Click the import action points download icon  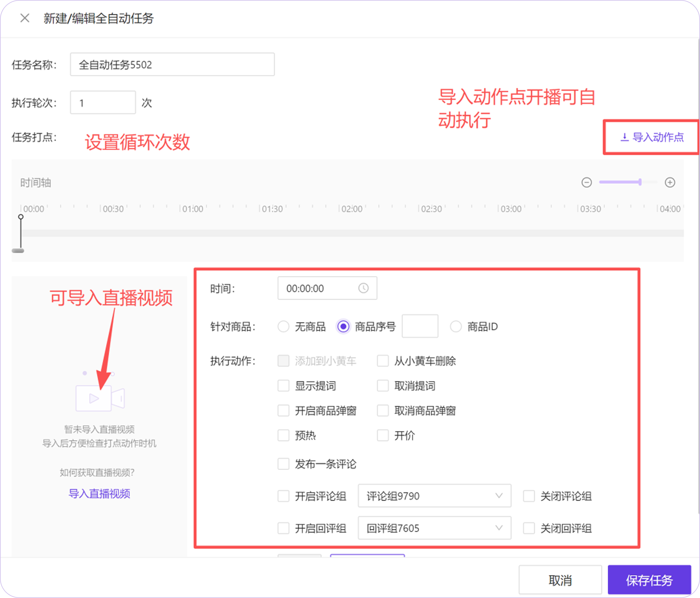(x=624, y=137)
